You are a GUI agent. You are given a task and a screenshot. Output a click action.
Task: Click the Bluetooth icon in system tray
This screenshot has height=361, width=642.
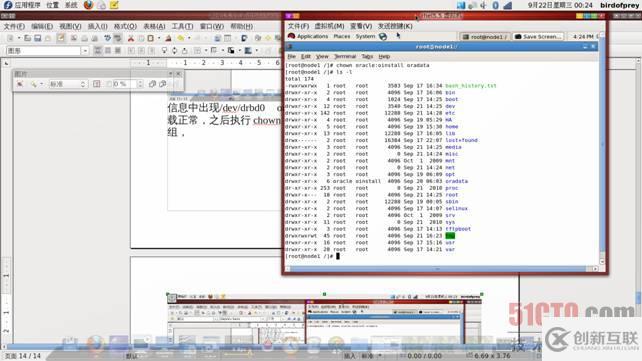coord(495,5)
